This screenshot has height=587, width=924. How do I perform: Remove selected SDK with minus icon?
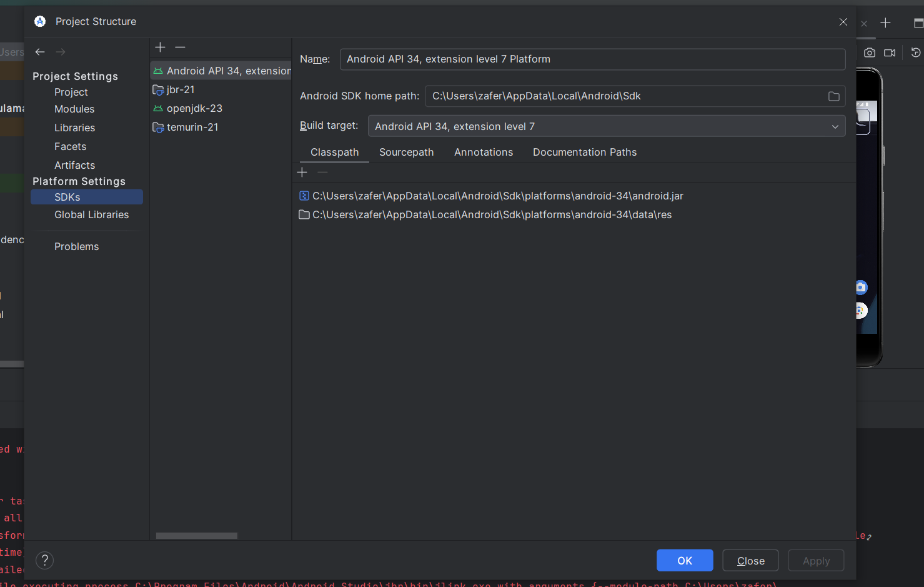tap(180, 47)
